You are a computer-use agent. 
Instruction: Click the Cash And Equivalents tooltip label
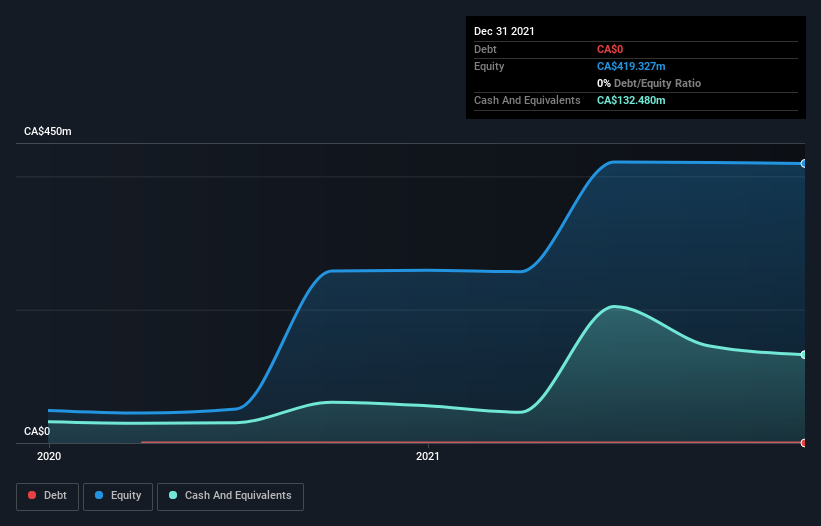pyautogui.click(x=527, y=100)
